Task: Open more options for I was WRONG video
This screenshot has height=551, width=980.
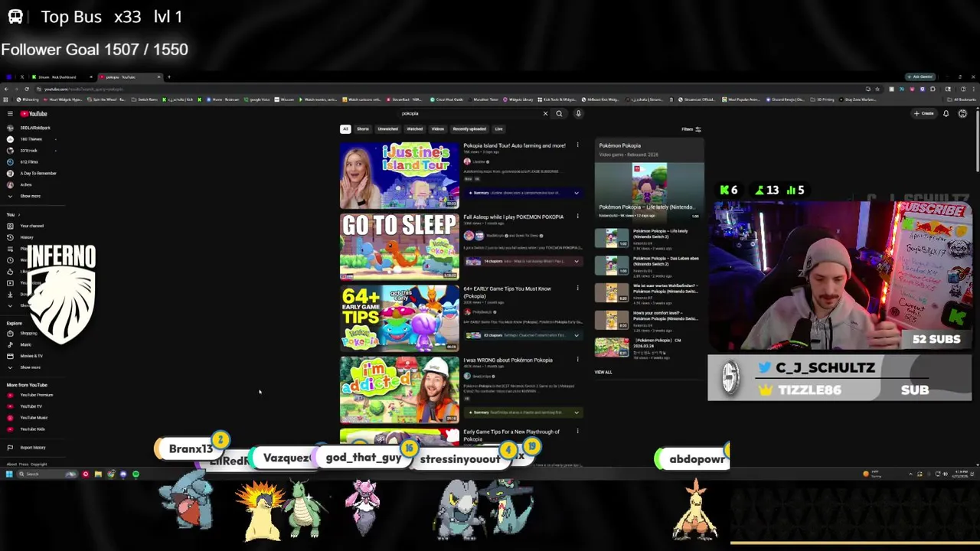Action: (577, 360)
